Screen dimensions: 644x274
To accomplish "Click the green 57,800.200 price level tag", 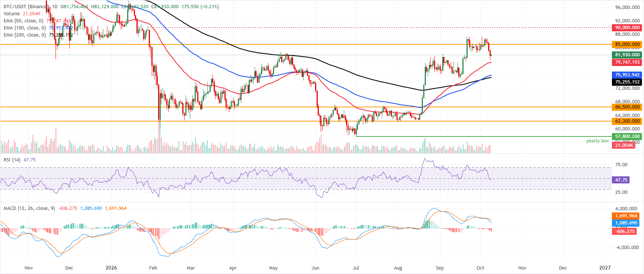I will [627, 136].
